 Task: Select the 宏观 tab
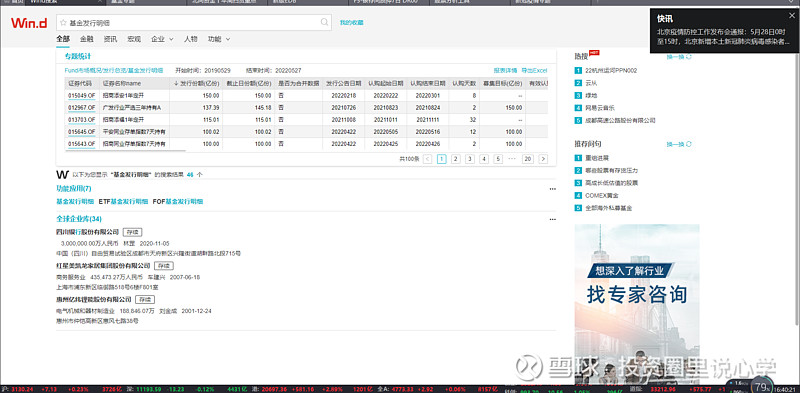tap(134, 39)
